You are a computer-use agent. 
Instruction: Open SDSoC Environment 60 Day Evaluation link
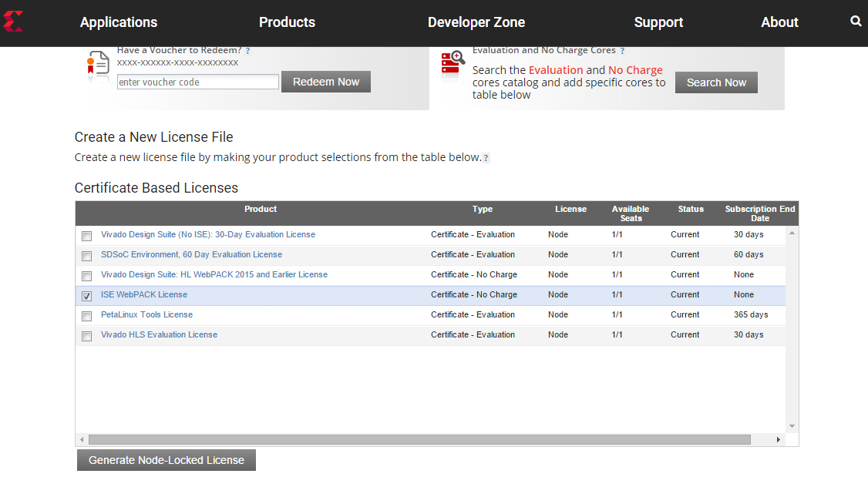191,254
